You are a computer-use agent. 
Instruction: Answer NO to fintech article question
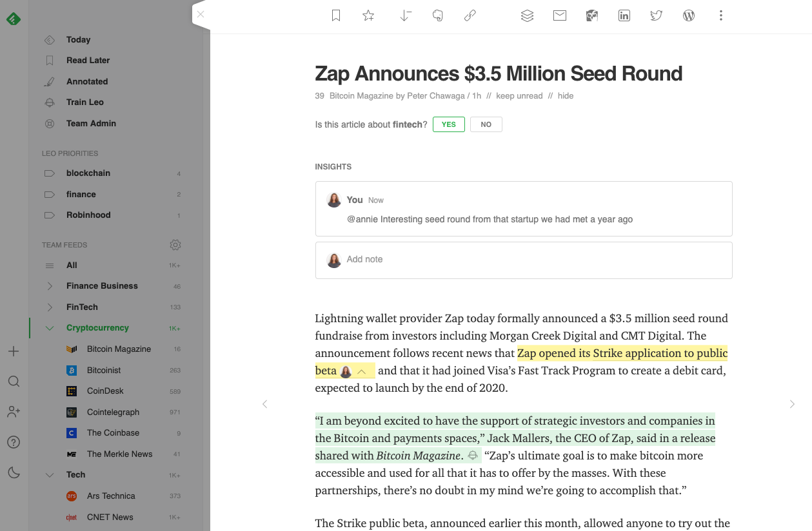[486, 124]
